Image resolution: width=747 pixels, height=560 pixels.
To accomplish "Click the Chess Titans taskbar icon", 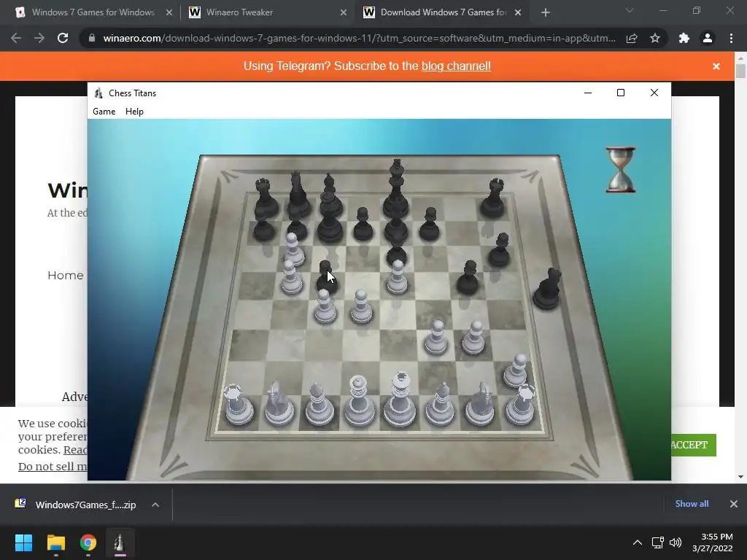I will (x=120, y=542).
